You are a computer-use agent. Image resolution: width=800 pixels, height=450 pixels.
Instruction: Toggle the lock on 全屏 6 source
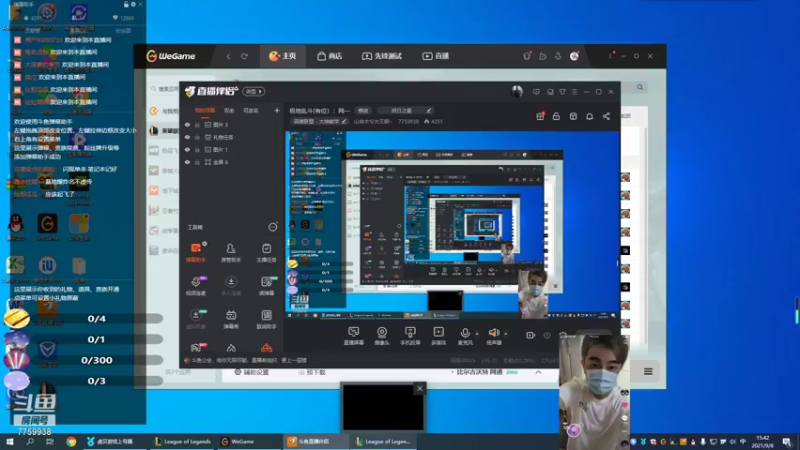click(x=197, y=162)
